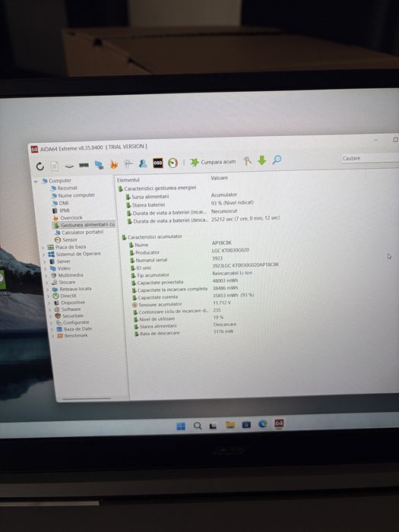Select the ID unic row
The image size is (399, 532).
pyautogui.click(x=205, y=266)
